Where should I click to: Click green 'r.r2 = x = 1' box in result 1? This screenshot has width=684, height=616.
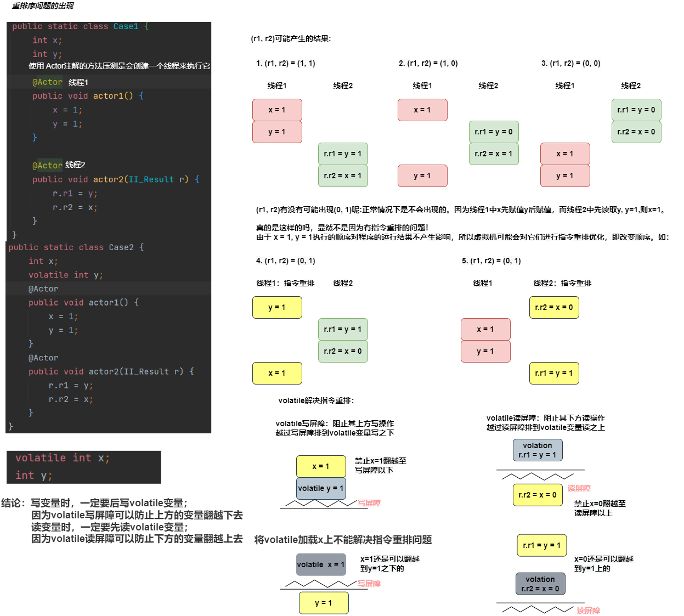343,176
